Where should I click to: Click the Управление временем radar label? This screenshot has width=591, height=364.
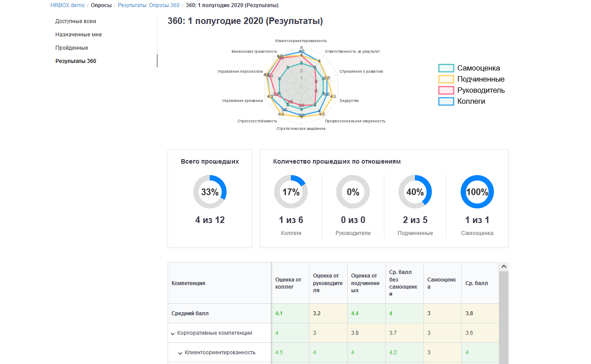[x=243, y=101]
